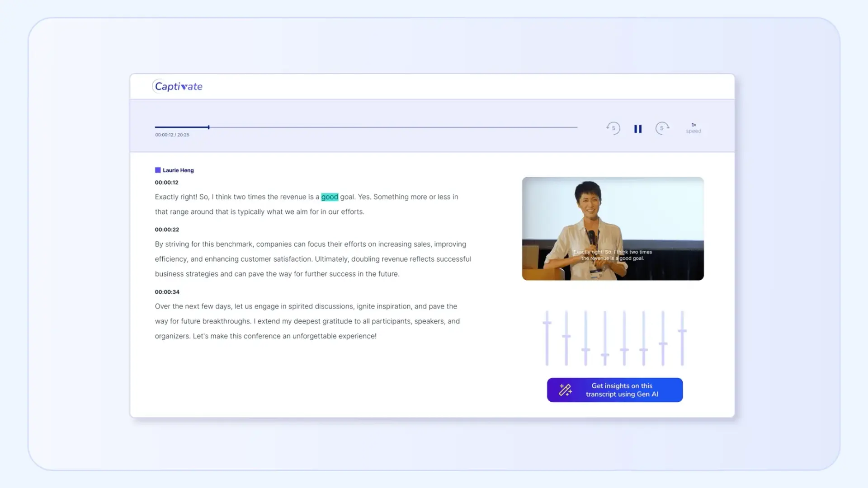Click the purple speaker color square next to Laurie Heng
868x488 pixels.
[x=158, y=169]
